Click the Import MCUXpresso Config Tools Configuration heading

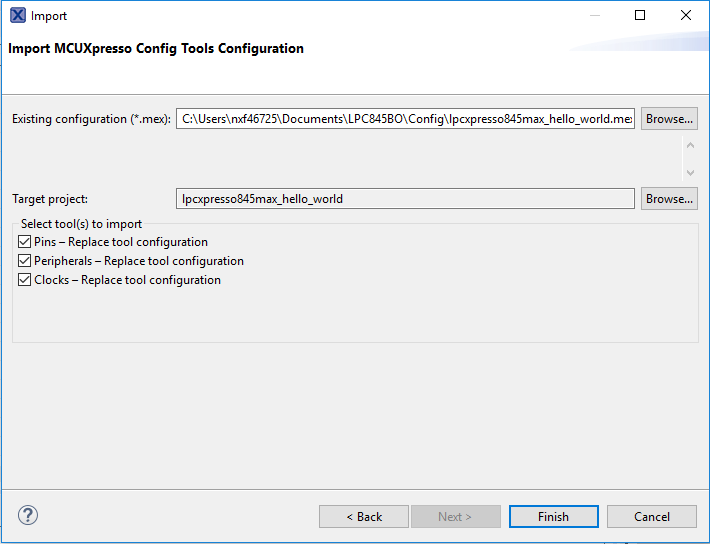(x=156, y=48)
